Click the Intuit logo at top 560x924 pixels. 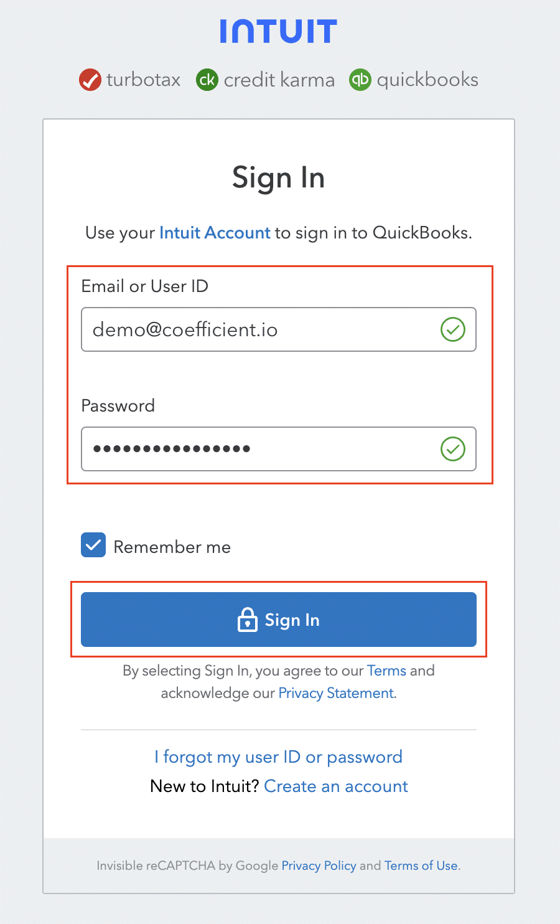tap(278, 31)
